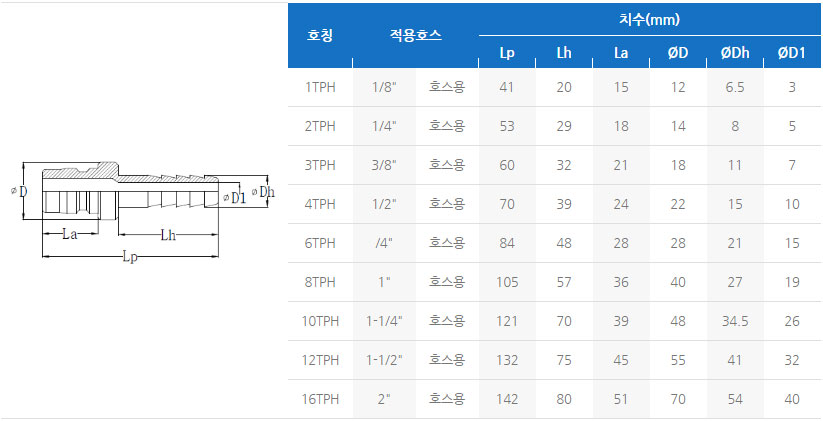Click the 호칭 column header

(320, 35)
